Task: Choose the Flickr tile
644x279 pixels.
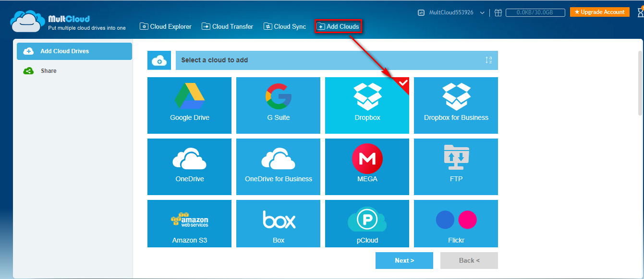Action: [456, 223]
